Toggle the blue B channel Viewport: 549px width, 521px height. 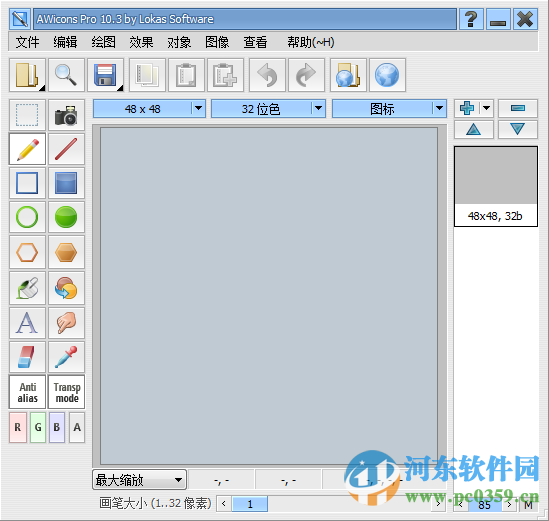pos(57,427)
